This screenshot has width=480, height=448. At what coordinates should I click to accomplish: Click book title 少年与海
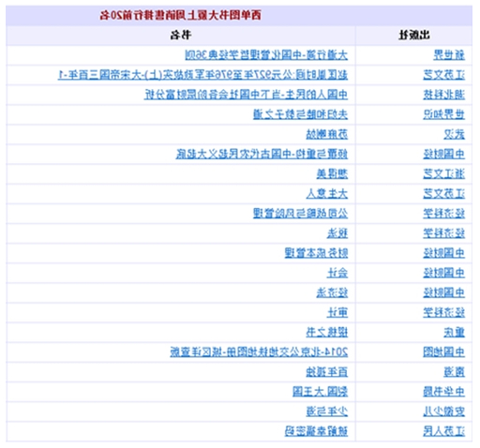tap(327, 411)
